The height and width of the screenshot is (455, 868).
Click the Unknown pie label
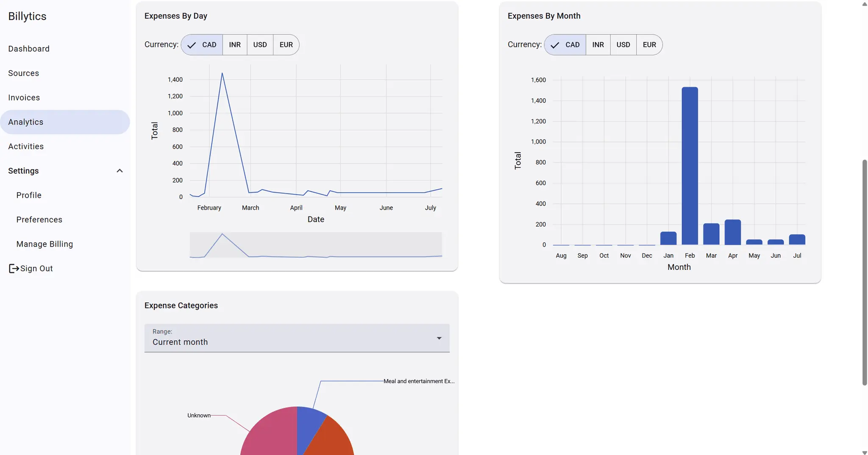click(x=199, y=416)
